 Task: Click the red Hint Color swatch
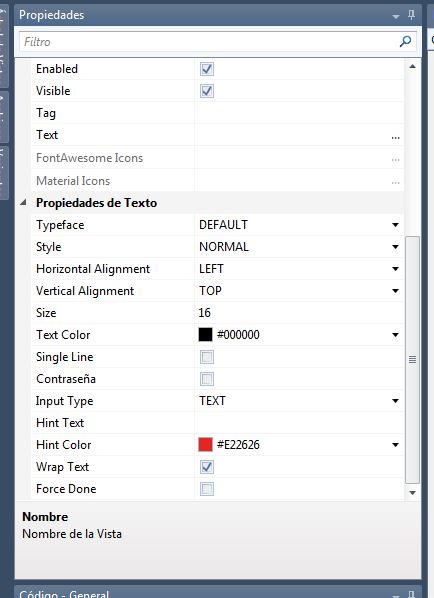pyautogui.click(x=205, y=445)
